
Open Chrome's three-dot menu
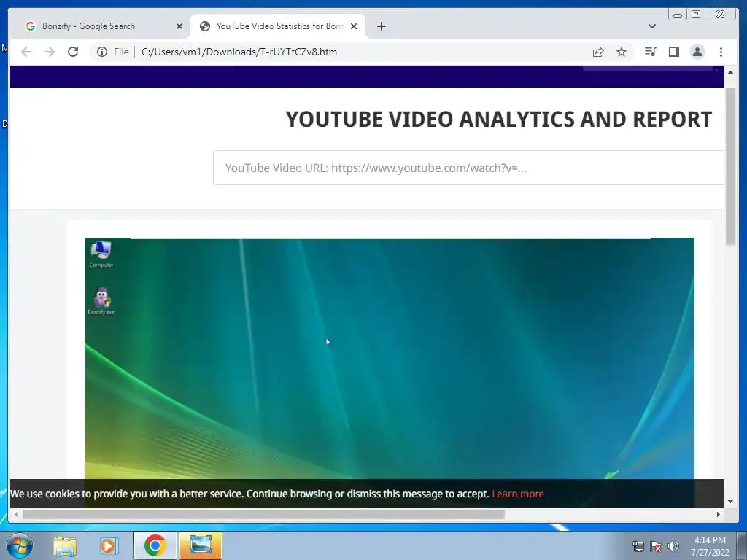tap(721, 52)
